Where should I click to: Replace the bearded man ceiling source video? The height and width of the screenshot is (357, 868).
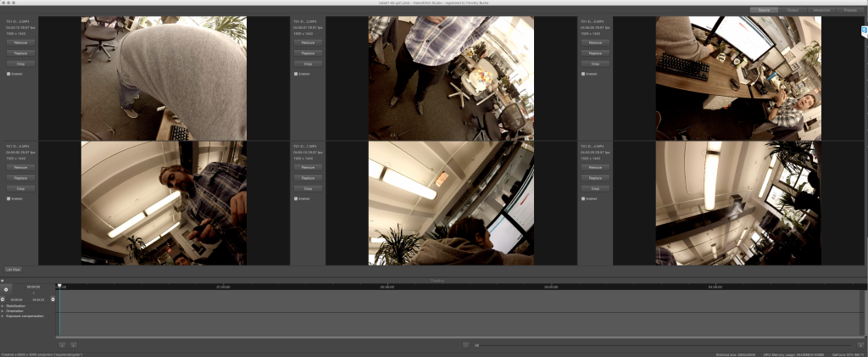coord(20,178)
